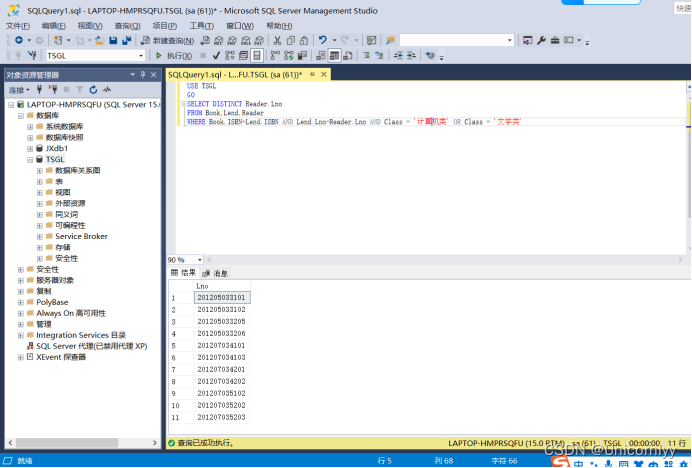Toggle results to grid mode

coord(335,56)
